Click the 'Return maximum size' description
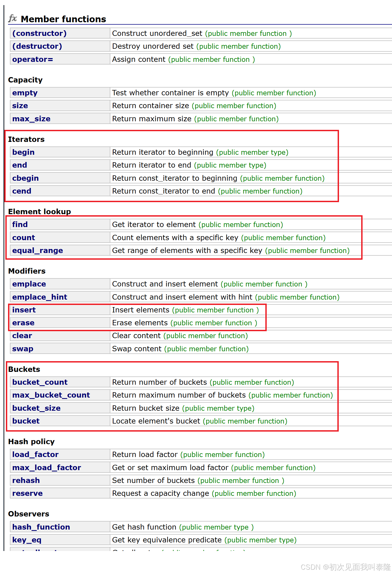The image size is (392, 574). (x=152, y=119)
